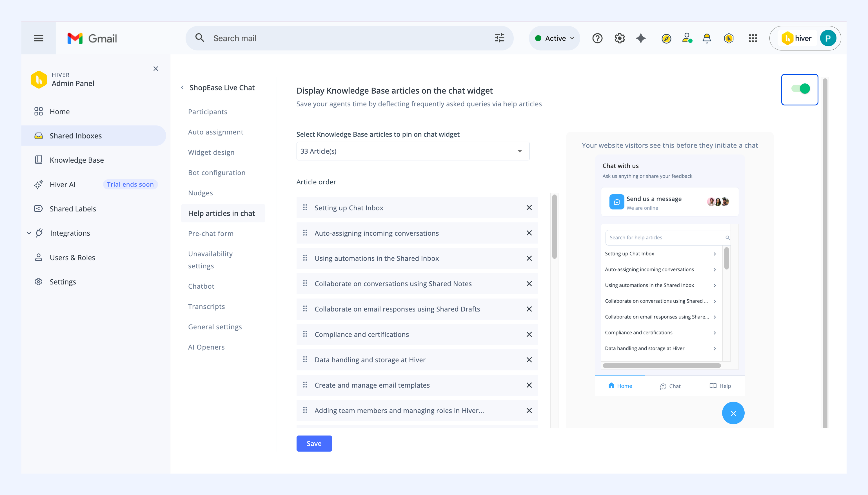
Task: Toggle Knowledge Base articles display switch
Action: [800, 89]
